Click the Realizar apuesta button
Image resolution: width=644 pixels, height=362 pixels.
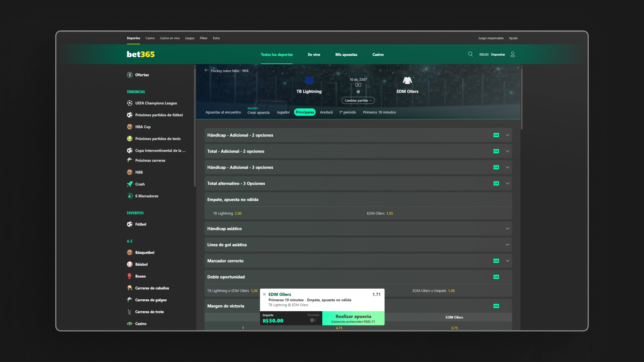[353, 318]
